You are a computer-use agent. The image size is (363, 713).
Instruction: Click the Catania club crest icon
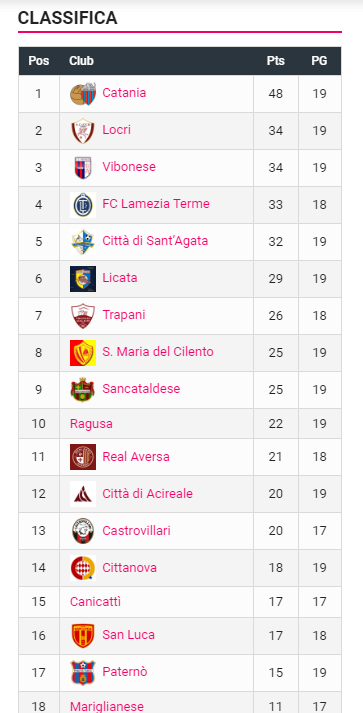(x=83, y=94)
